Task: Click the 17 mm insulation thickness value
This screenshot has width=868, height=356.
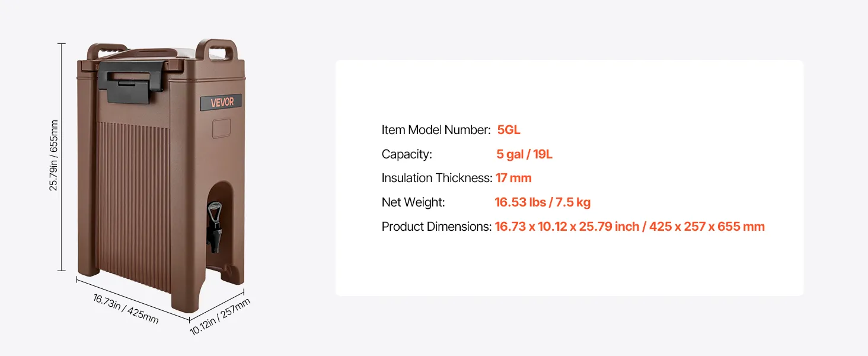Action: [x=513, y=178]
